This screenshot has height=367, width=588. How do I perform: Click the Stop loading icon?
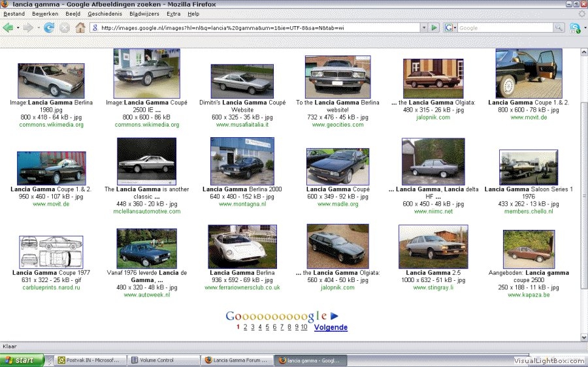[x=65, y=27]
